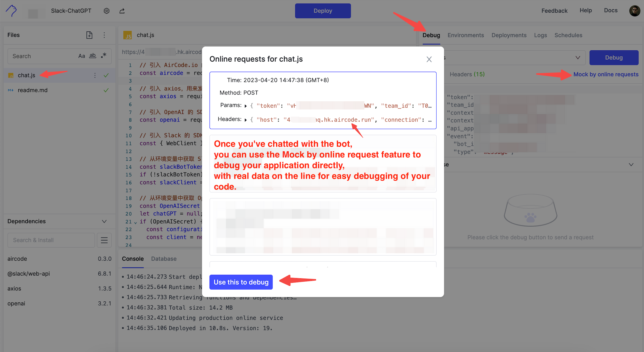Open project settings gear icon

(x=107, y=11)
